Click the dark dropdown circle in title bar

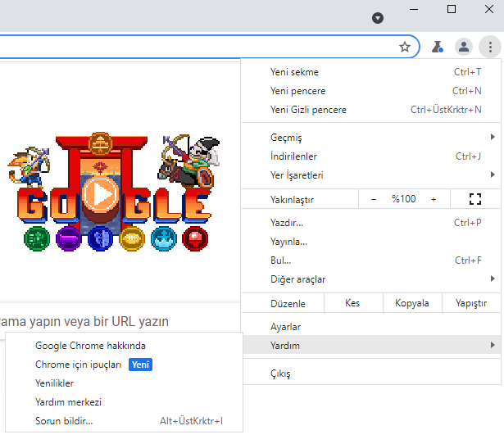pyautogui.click(x=378, y=18)
